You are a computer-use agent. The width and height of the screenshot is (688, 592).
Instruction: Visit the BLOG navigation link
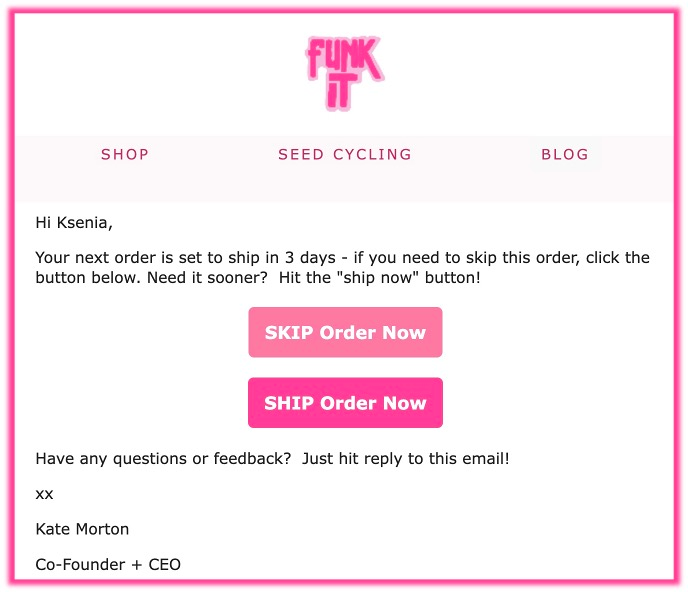(565, 154)
